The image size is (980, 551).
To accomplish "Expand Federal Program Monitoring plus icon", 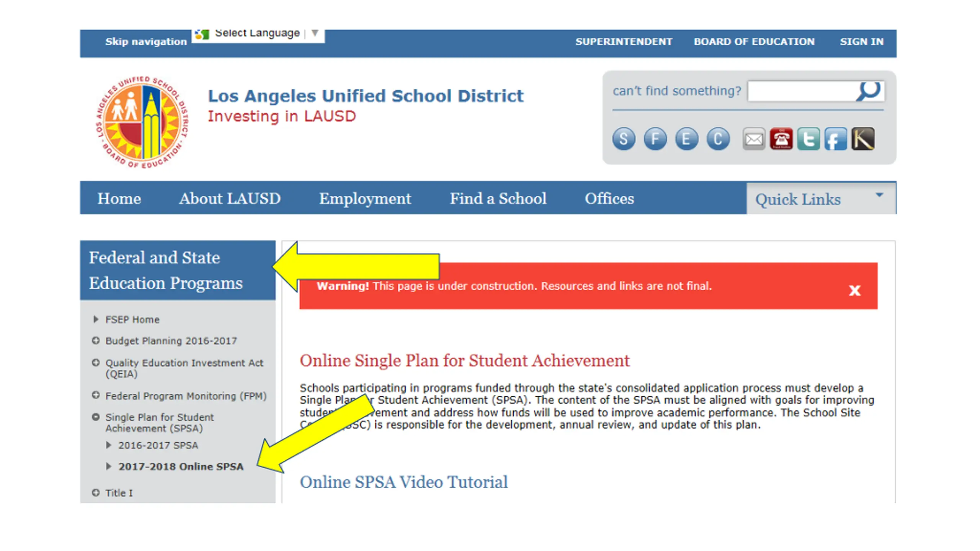I will tap(96, 395).
